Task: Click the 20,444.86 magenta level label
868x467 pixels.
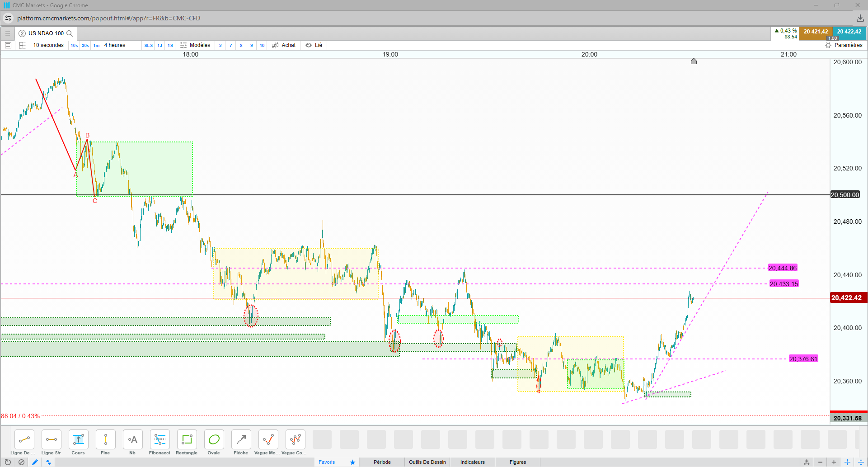Action: pyautogui.click(x=783, y=268)
